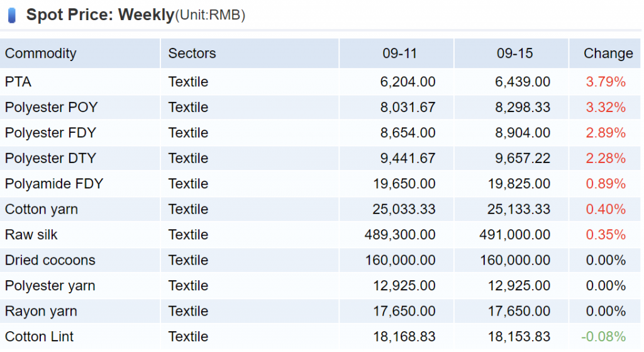This screenshot has width=644, height=352.
Task: Click the blue icon beside Spot Price title
Action: pyautogui.click(x=12, y=15)
